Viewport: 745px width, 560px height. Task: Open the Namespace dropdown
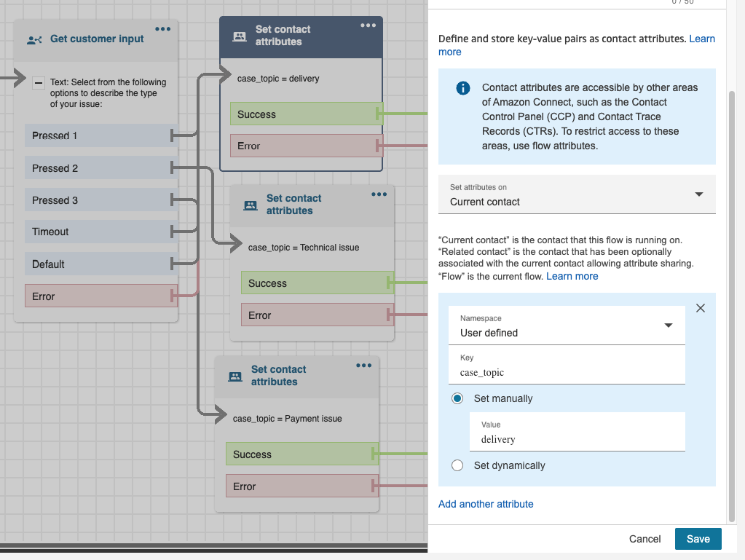click(x=567, y=326)
